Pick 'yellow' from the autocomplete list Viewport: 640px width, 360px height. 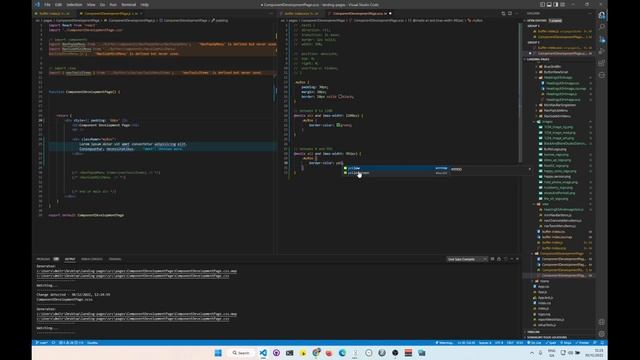[x=396, y=168]
